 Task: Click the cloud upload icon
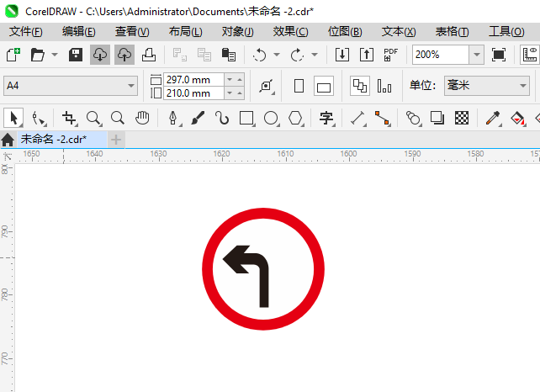click(x=124, y=55)
